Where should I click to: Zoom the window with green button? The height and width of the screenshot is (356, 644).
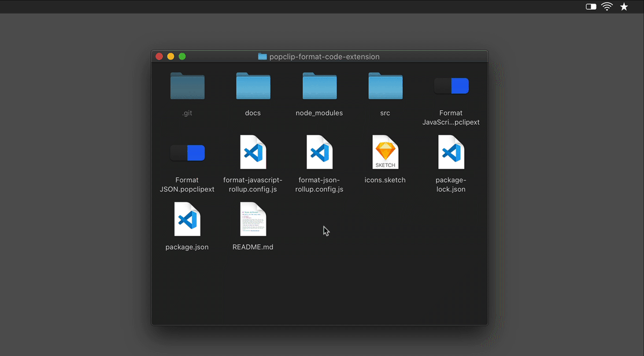(182, 56)
